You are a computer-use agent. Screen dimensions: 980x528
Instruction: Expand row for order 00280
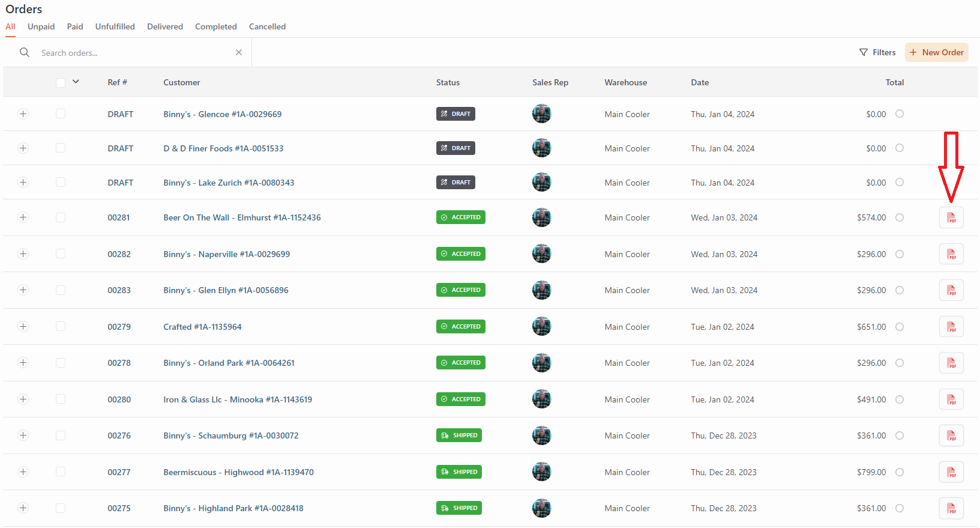click(x=23, y=399)
